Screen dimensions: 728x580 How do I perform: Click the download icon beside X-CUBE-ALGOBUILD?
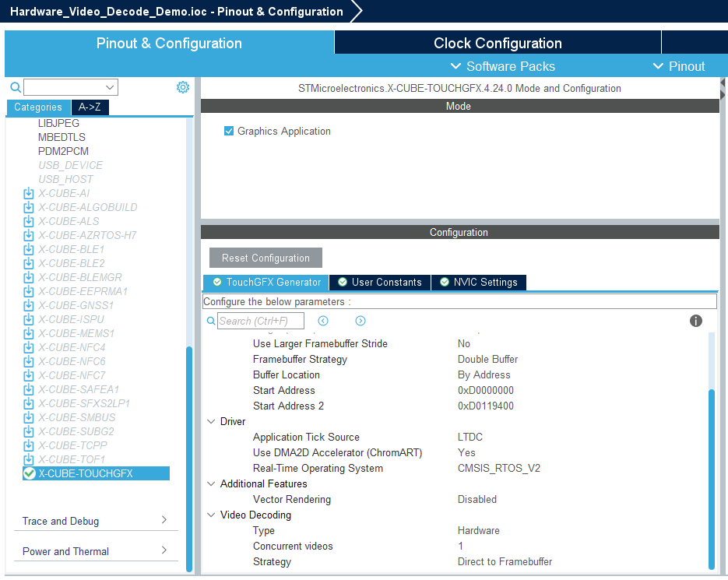(x=29, y=207)
